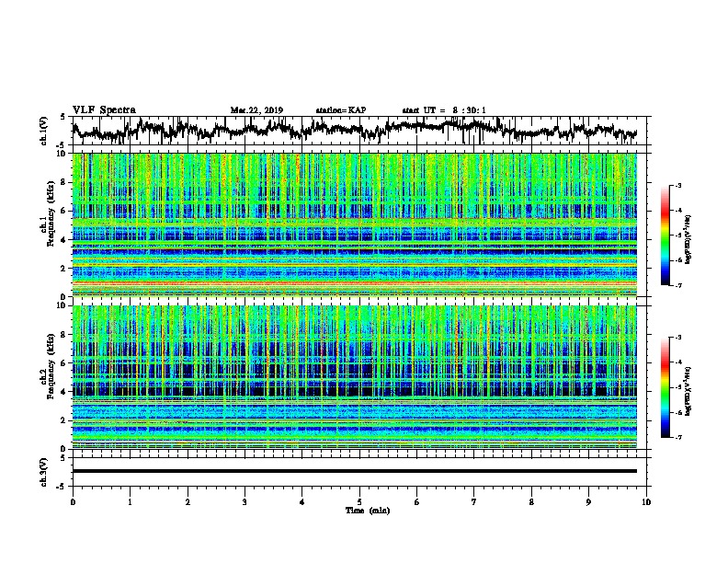Click the time axis tick label "0"
Viewport: 728px width, 563px height.
[73, 502]
